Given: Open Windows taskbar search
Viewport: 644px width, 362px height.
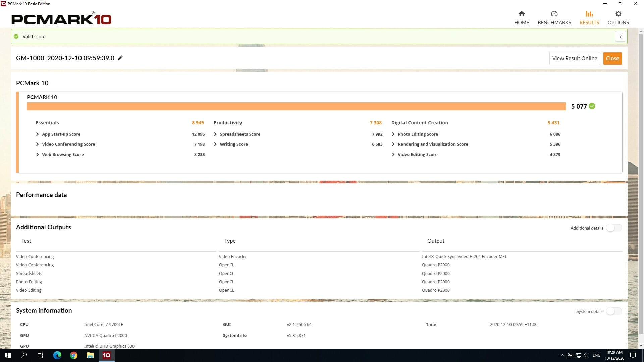Looking at the screenshot, I should pyautogui.click(x=24, y=355).
